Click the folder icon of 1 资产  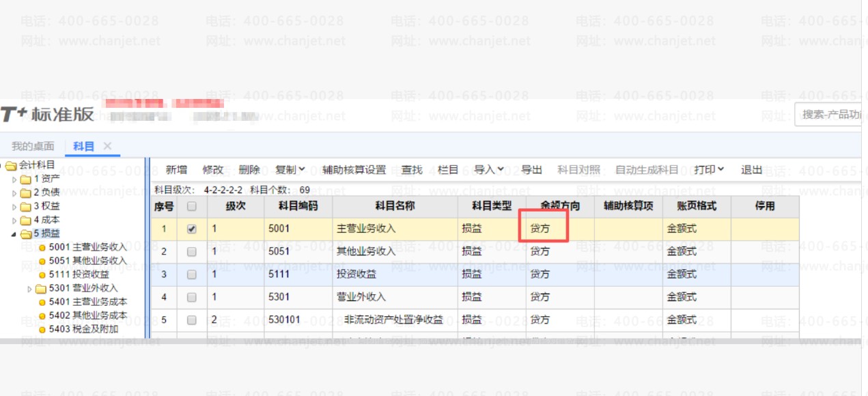[25, 179]
